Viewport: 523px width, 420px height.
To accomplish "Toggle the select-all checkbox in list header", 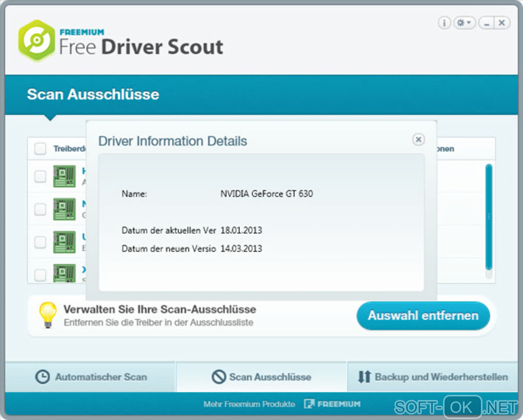I will coord(41,149).
